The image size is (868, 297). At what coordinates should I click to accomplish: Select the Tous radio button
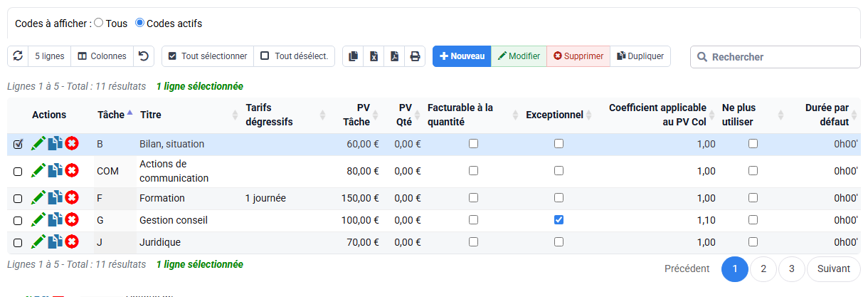99,23
